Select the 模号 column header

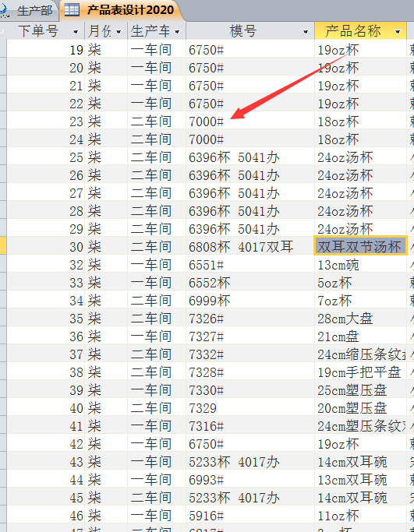click(250, 31)
